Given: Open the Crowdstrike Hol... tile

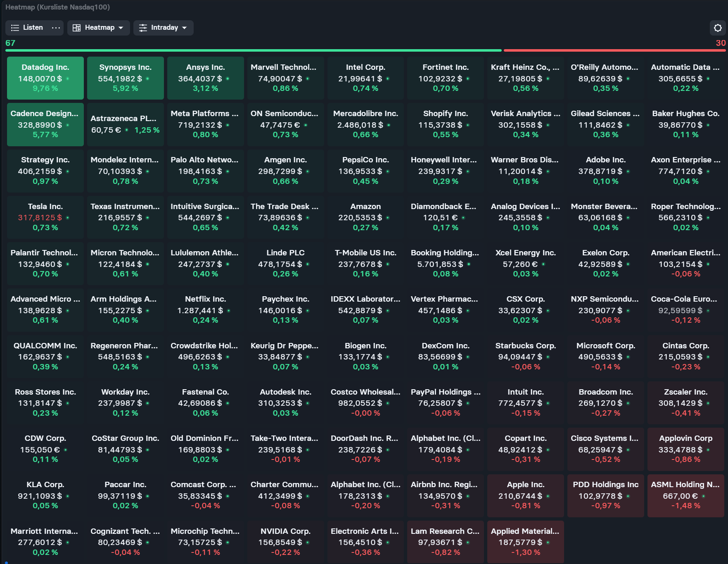Looking at the screenshot, I should (x=206, y=357).
